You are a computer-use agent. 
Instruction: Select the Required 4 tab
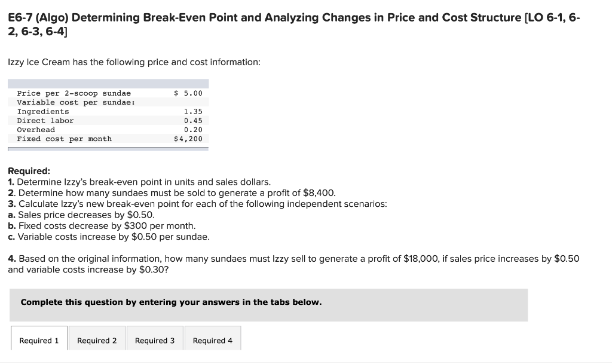pyautogui.click(x=213, y=340)
